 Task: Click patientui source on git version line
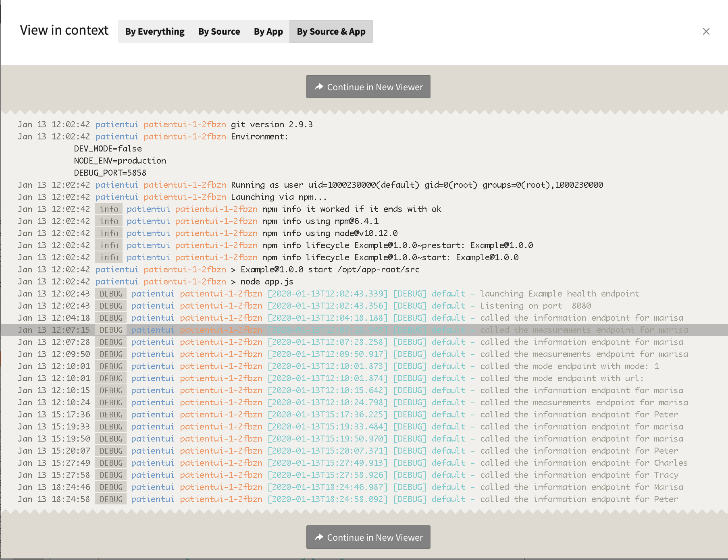(x=117, y=124)
